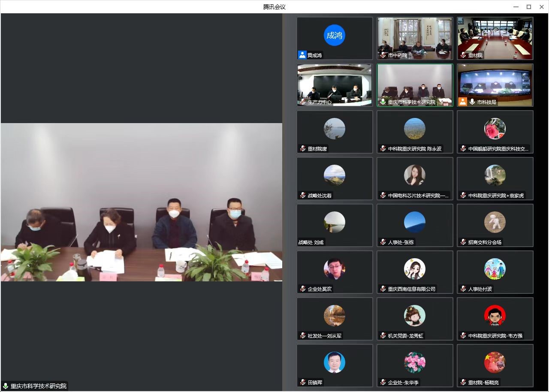Click the muted mic icon on 市中药院 tile
This screenshot has height=392, width=549.
[x=383, y=55]
